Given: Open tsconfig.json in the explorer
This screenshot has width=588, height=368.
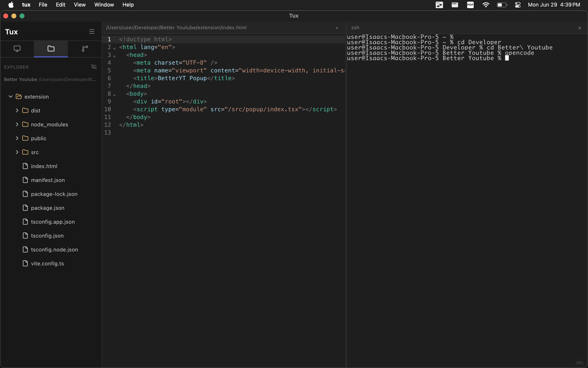Looking at the screenshot, I should tap(47, 236).
